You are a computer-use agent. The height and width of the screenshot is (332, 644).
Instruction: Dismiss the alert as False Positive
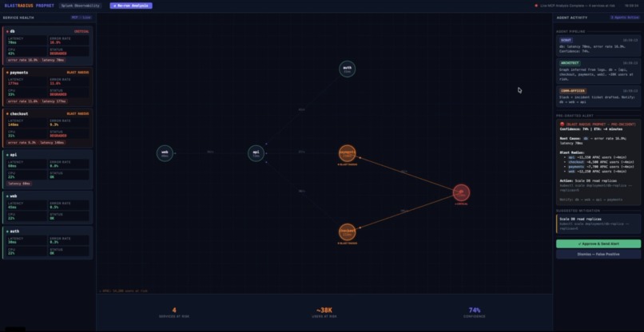coord(598,255)
